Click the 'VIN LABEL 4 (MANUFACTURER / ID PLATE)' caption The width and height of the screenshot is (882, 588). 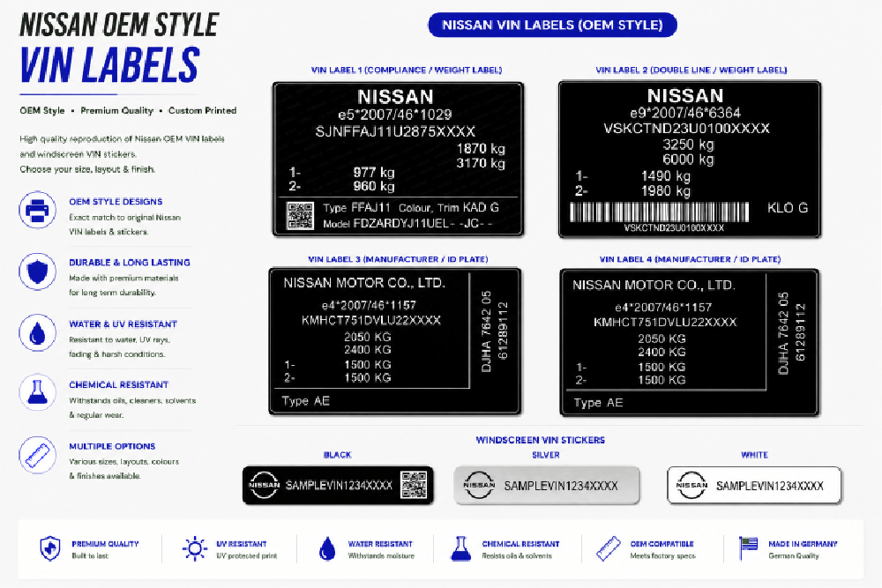[690, 259]
